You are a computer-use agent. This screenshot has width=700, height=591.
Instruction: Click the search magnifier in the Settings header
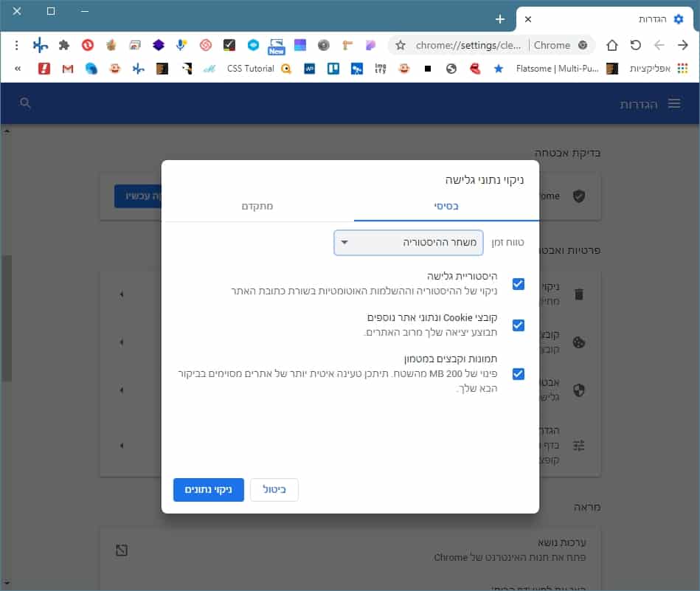click(25, 103)
